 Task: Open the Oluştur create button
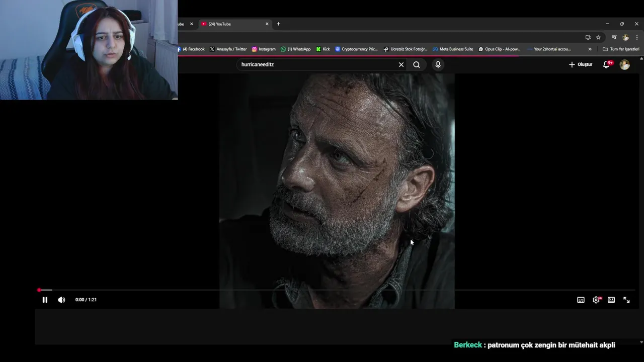(581, 64)
